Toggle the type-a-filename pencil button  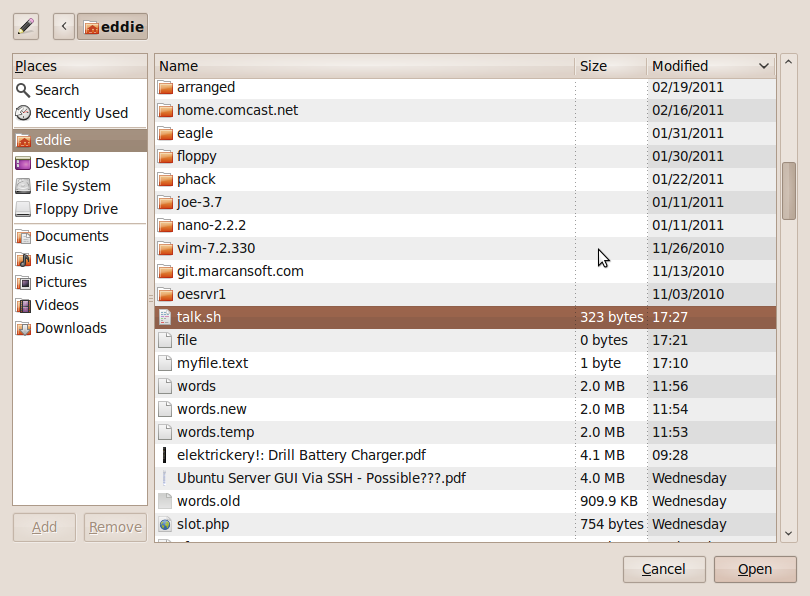click(26, 26)
